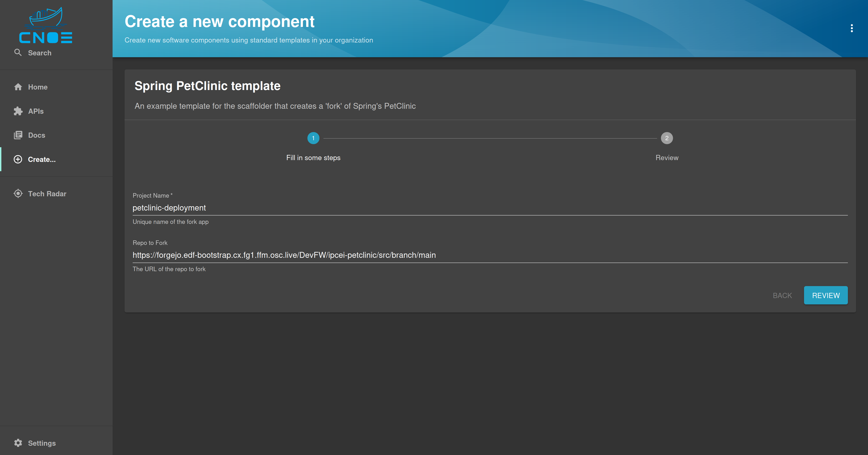Click "The URL of the repo to fork" helper text
868x455 pixels.
169,269
